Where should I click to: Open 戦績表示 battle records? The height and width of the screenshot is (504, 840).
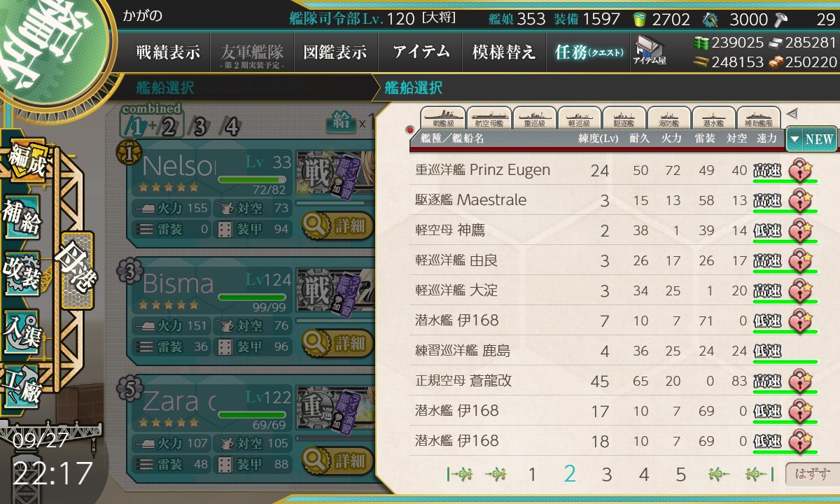click(x=168, y=52)
